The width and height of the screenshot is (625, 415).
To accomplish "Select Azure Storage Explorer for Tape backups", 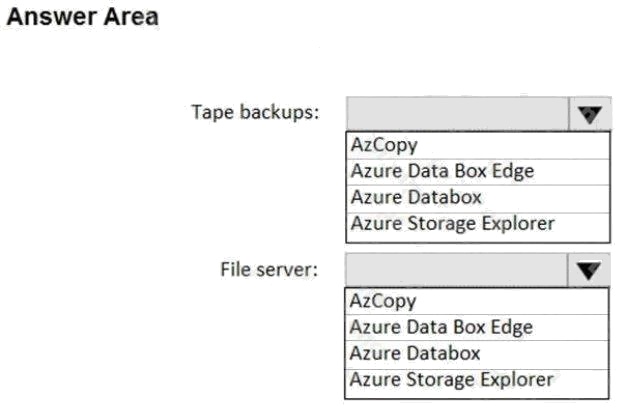I will tap(478, 224).
